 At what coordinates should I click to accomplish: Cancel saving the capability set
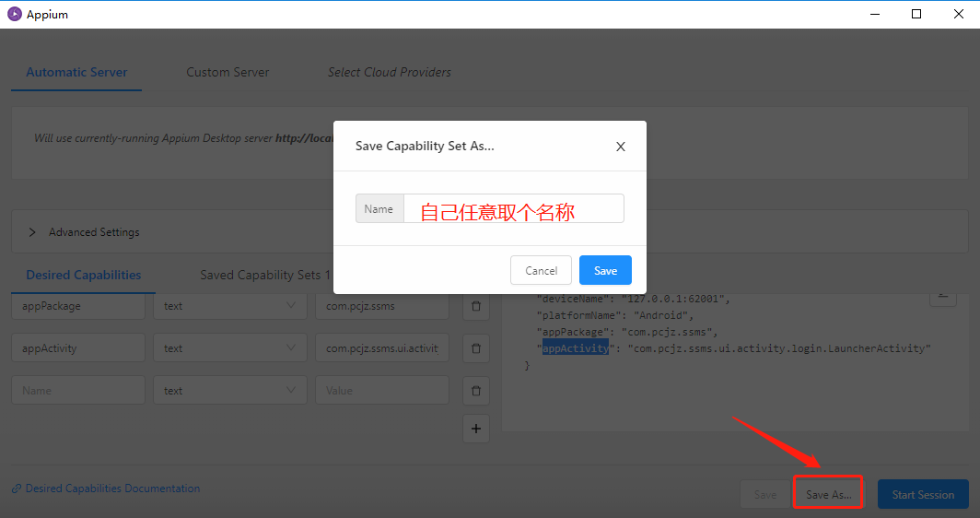(x=541, y=270)
